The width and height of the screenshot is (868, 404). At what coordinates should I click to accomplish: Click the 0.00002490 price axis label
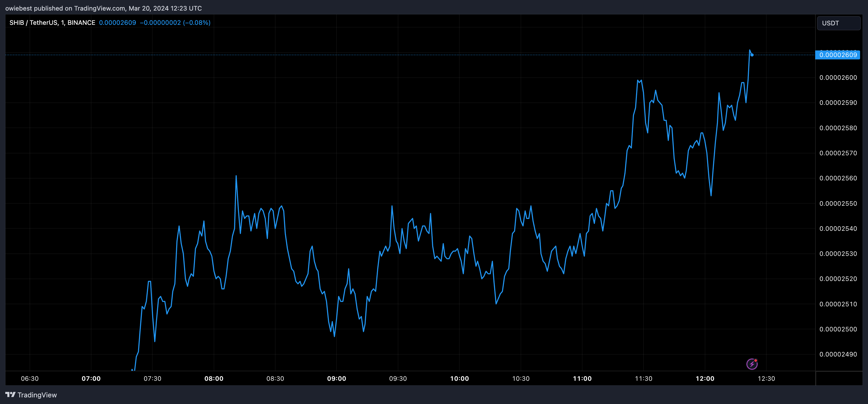838,354
